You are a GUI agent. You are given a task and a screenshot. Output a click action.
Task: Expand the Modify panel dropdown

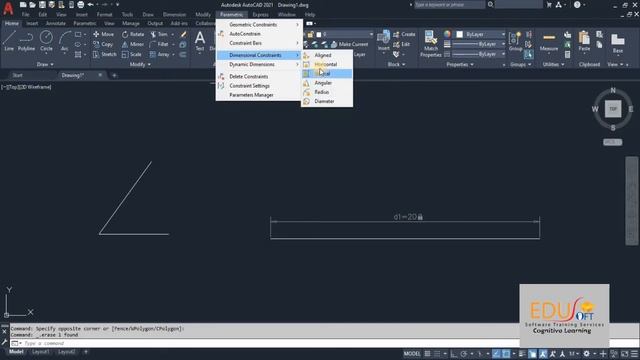[140, 64]
